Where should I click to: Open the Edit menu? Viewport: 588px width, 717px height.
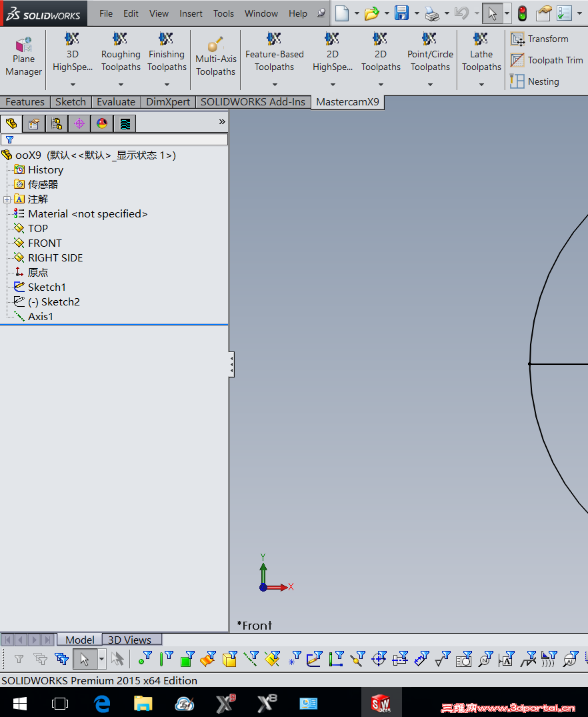[131, 14]
